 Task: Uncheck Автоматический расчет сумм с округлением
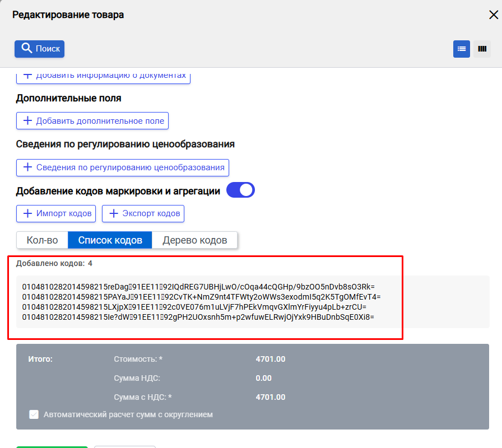coord(34,414)
